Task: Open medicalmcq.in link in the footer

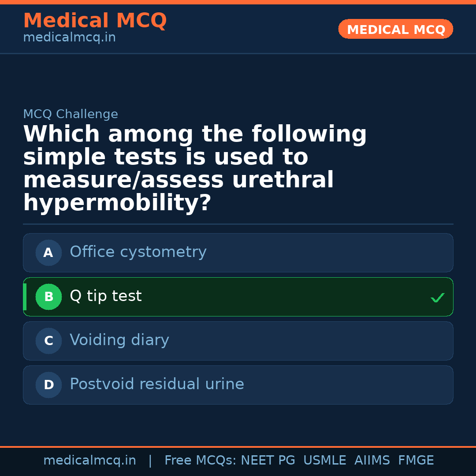Action: point(89,461)
